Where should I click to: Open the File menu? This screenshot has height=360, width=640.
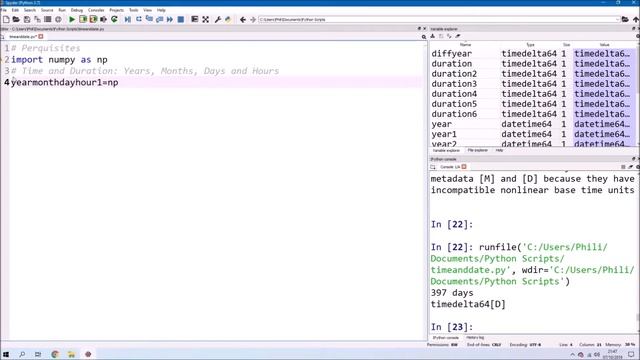[x=4, y=10]
